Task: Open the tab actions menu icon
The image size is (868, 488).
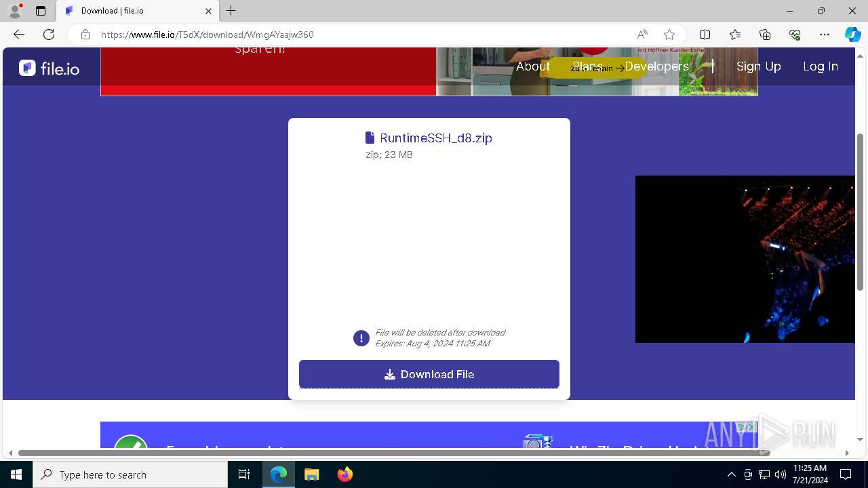Action: click(x=41, y=11)
